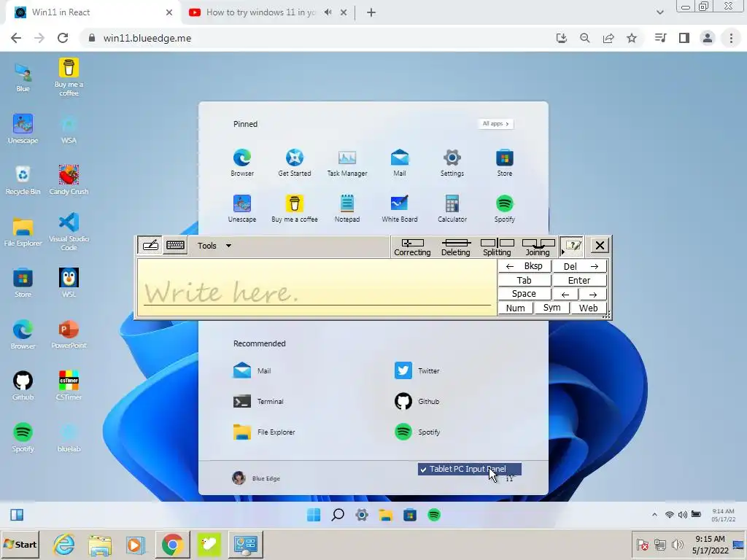Image resolution: width=747 pixels, height=560 pixels.
Task: Open the search icon in web taskbar
Action: 338,515
